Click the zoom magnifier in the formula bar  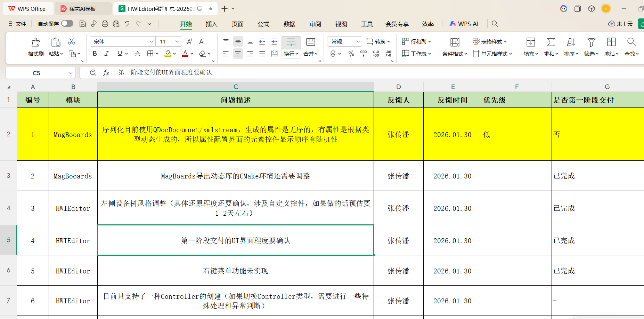pos(93,73)
